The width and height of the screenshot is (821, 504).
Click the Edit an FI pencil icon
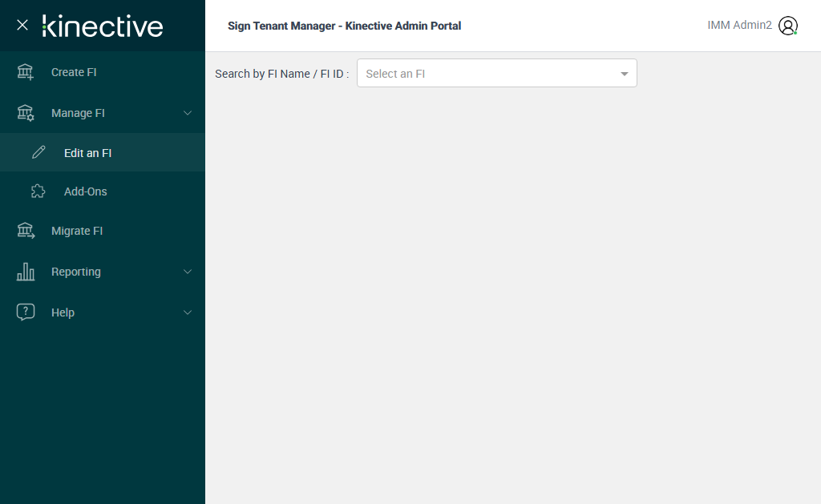(x=38, y=152)
